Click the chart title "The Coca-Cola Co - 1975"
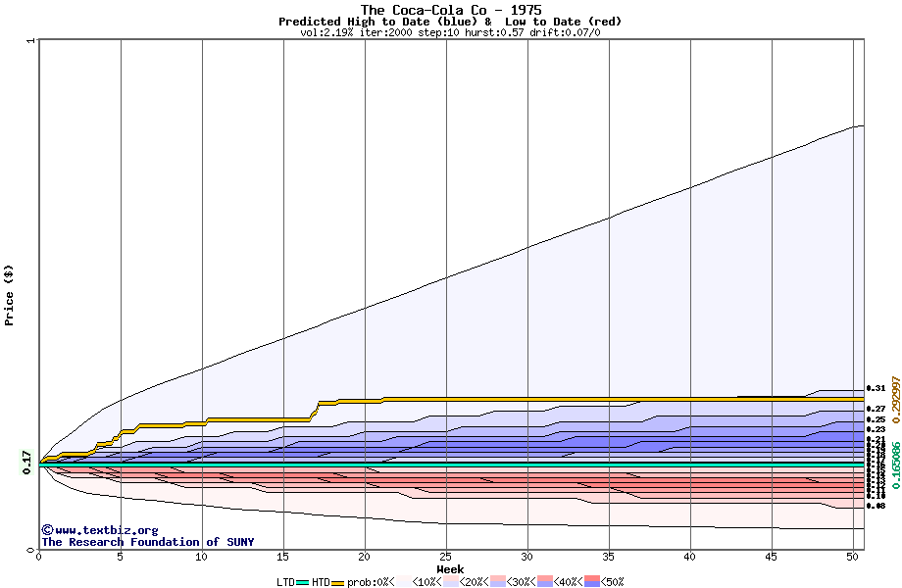This screenshot has height=588, width=902. (451, 10)
